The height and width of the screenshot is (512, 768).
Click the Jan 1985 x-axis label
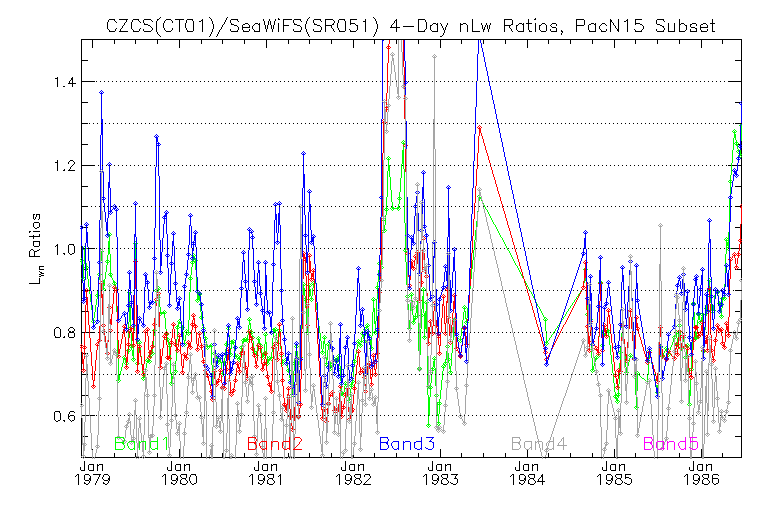click(x=614, y=472)
